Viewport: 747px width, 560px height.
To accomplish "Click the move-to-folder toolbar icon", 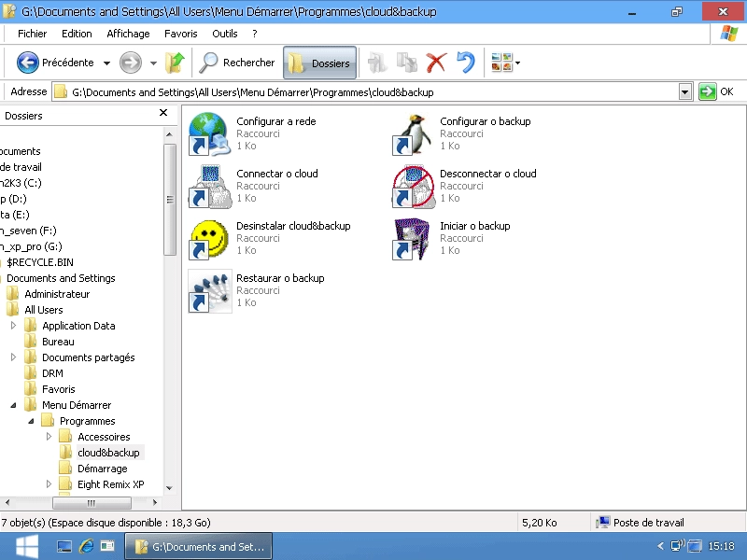I will coord(377,63).
